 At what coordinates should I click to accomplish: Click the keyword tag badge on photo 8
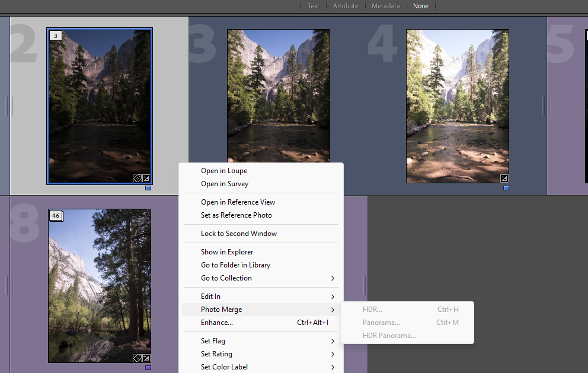(138, 358)
